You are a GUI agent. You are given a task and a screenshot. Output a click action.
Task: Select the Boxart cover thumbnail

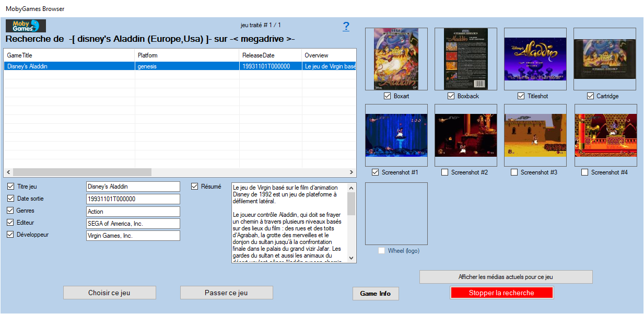(x=396, y=59)
